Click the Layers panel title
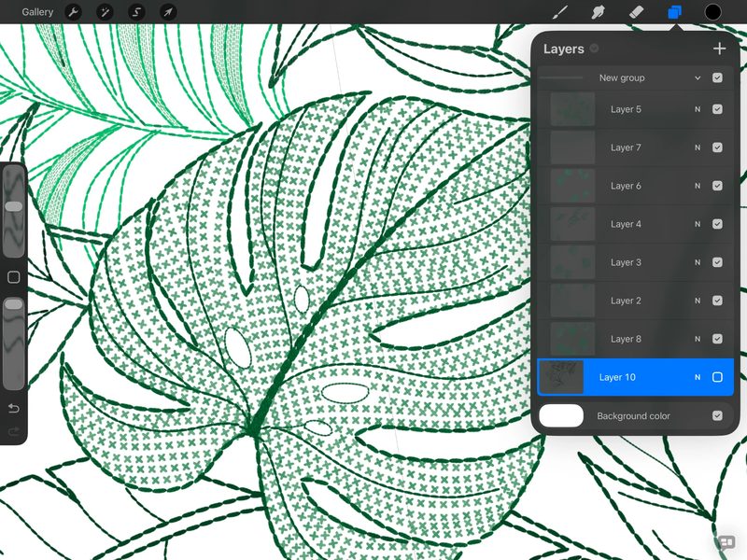The height and width of the screenshot is (560, 747). (564, 49)
